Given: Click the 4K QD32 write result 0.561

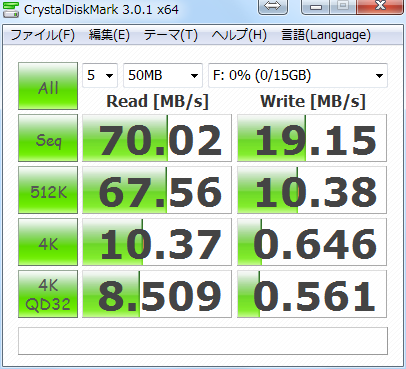Looking at the screenshot, I should pos(312,294).
